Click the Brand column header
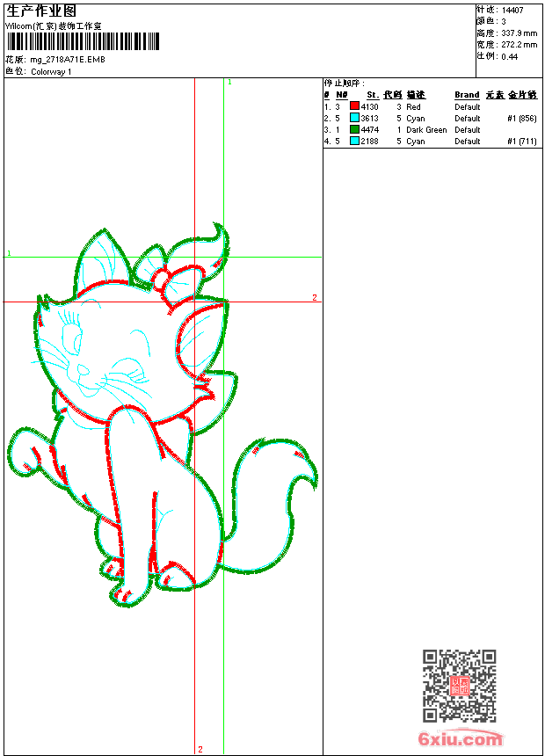545x756 pixels. (467, 95)
